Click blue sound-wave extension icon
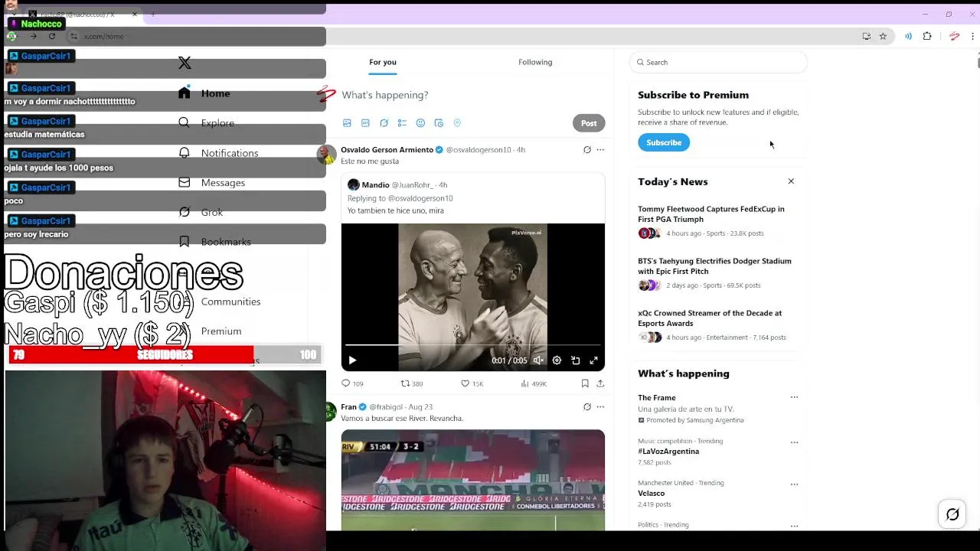 [x=908, y=36]
